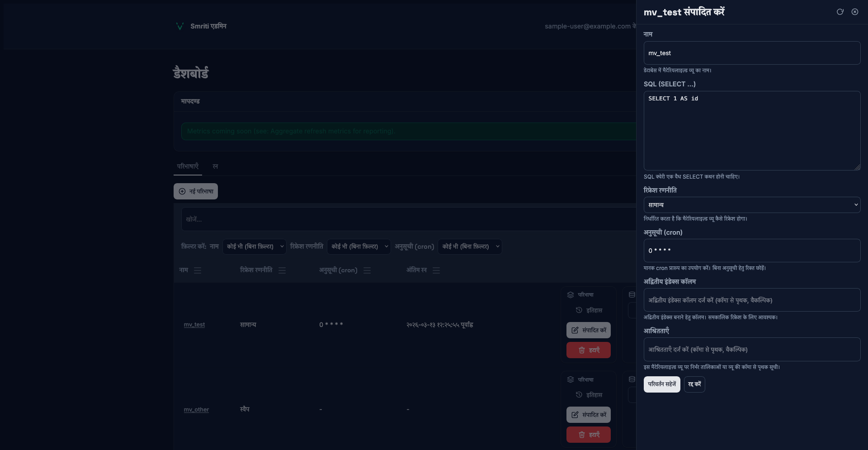Click परिवर्तन सहेजें save button

pyautogui.click(x=661, y=384)
